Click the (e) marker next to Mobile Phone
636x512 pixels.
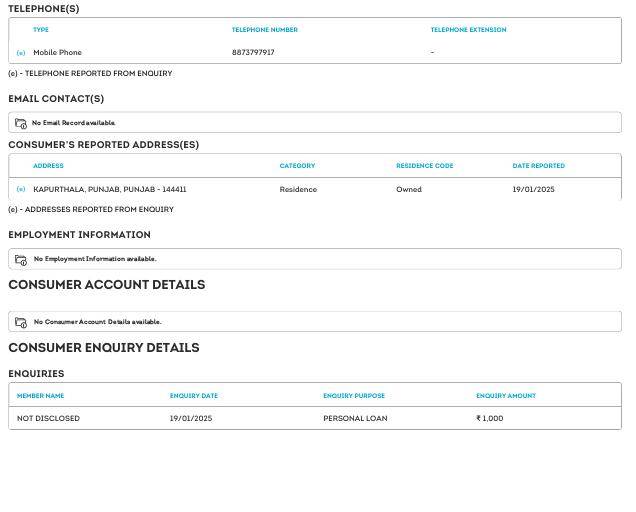pos(21,52)
